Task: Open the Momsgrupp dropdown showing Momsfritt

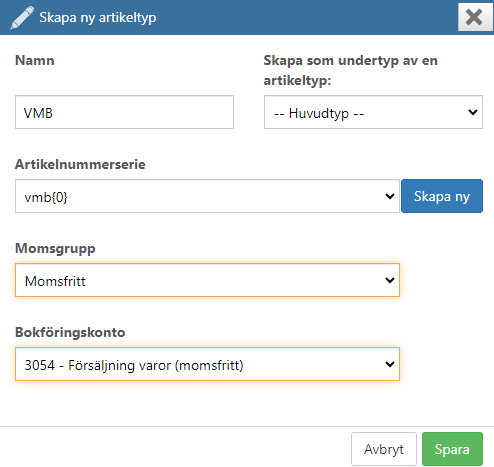Action: tap(207, 280)
